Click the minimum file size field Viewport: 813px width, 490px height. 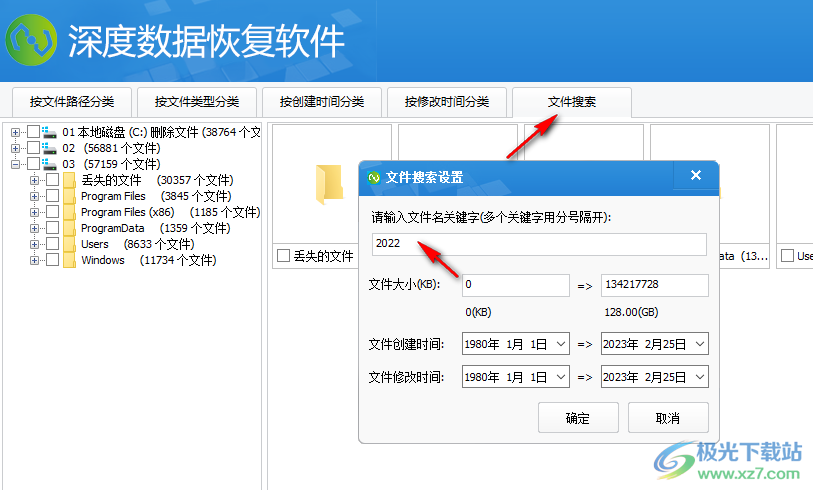pyautogui.click(x=516, y=285)
